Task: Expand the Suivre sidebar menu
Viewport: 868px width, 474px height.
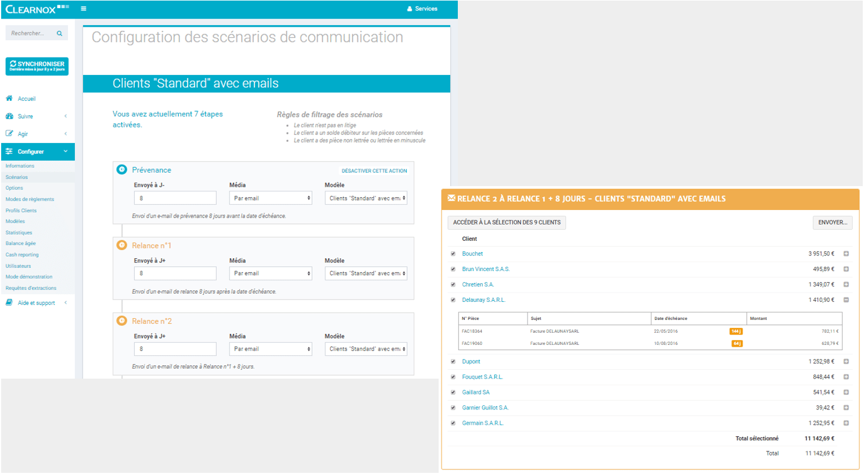Action: click(x=38, y=116)
